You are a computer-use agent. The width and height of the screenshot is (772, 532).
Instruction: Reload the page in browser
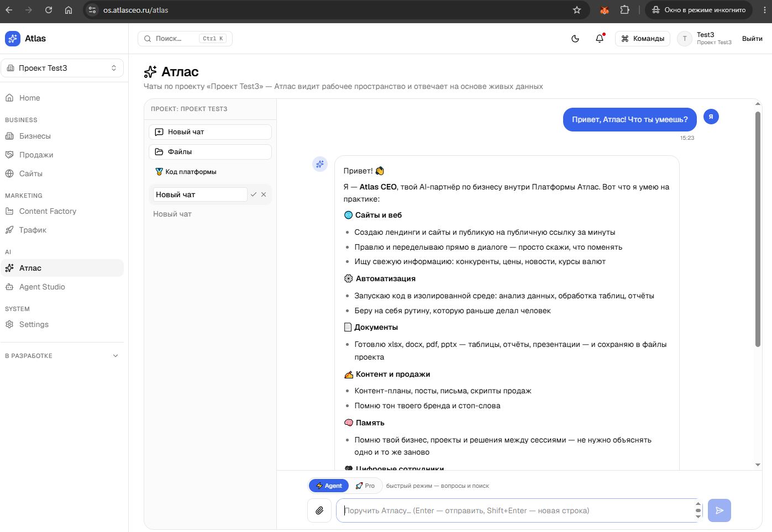coord(49,10)
